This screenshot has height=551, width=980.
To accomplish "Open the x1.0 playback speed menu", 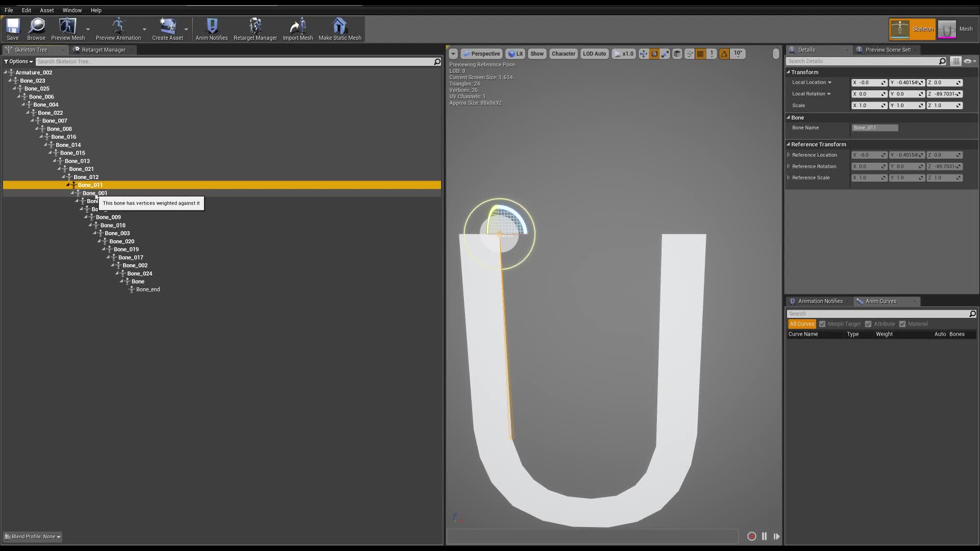I will [x=624, y=54].
